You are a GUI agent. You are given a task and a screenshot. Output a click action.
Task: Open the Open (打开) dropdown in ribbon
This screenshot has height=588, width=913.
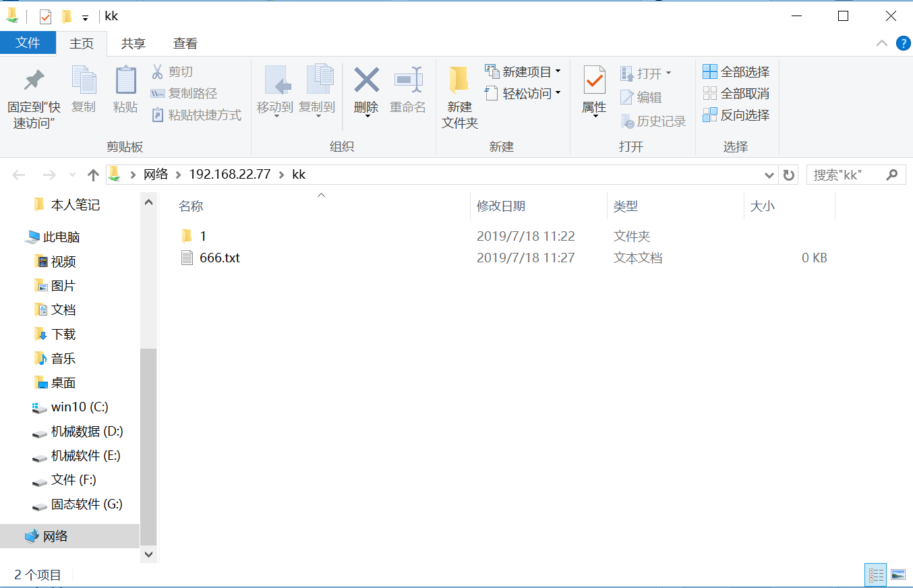click(646, 73)
